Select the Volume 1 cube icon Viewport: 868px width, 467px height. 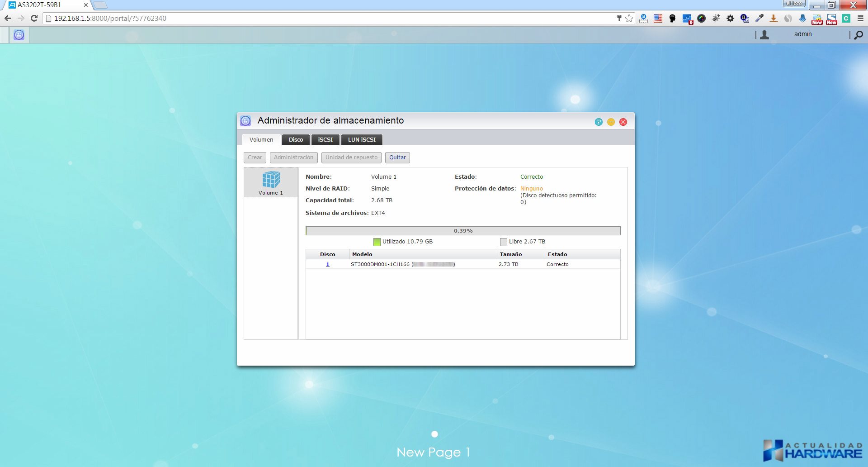[x=271, y=180]
